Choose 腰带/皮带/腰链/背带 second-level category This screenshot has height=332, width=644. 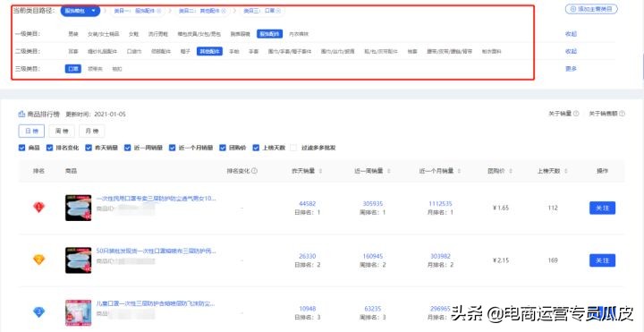(449, 51)
